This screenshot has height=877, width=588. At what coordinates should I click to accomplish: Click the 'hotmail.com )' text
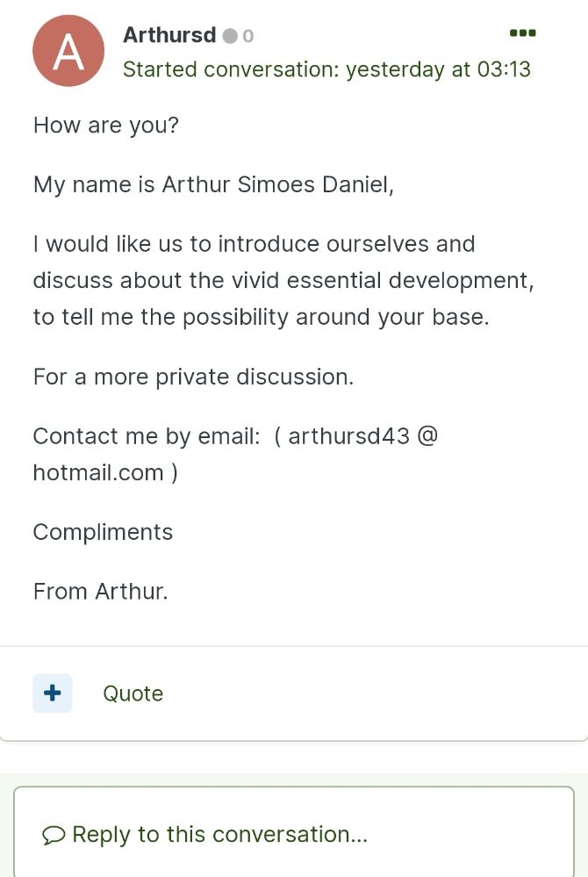tap(105, 472)
